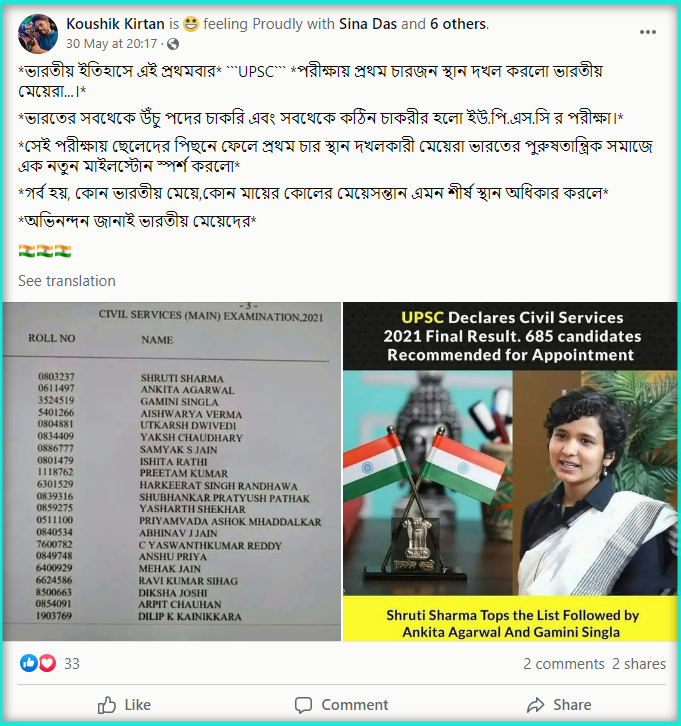Click See translation under the post
Viewport: 681px width, 726px height.
(67, 281)
